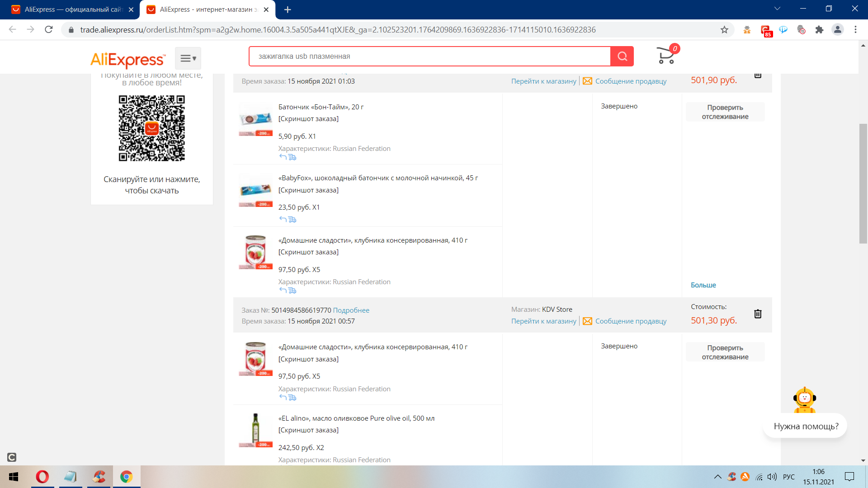868x488 pixels.
Task: Delete order 5014984586619770 with trash icon
Action: 758,314
